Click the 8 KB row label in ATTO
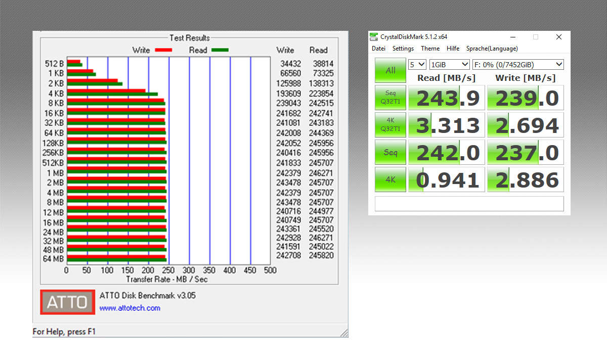Viewport: 607px width, 364px height. pyautogui.click(x=56, y=103)
